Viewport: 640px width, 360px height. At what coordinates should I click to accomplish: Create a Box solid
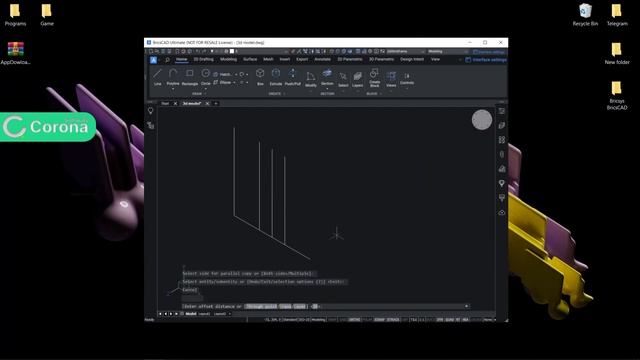[260, 77]
